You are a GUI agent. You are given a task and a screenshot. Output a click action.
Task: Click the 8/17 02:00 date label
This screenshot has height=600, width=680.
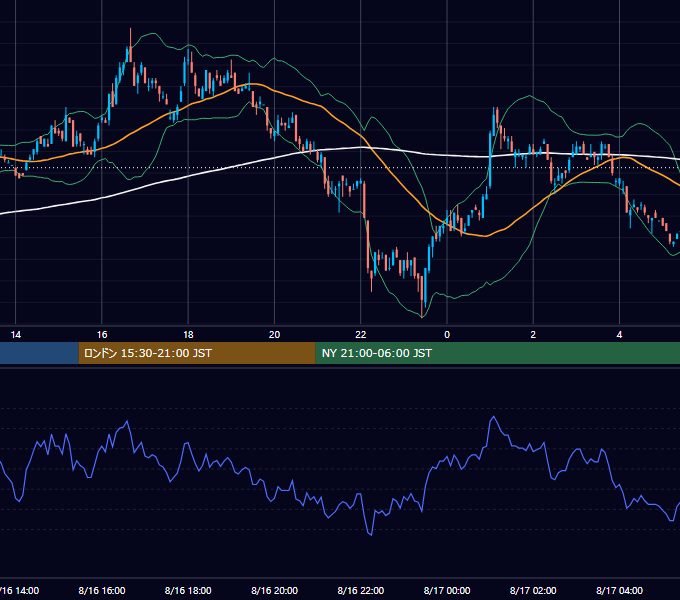tap(533, 590)
